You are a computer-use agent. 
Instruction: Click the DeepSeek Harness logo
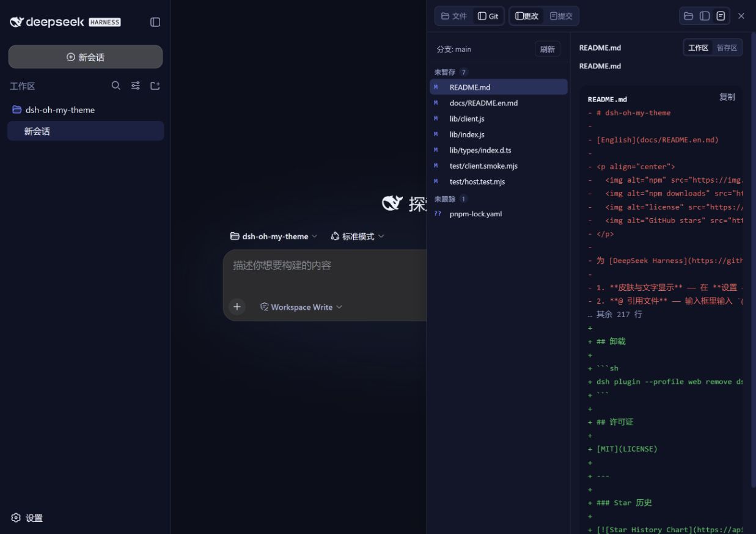[65, 22]
